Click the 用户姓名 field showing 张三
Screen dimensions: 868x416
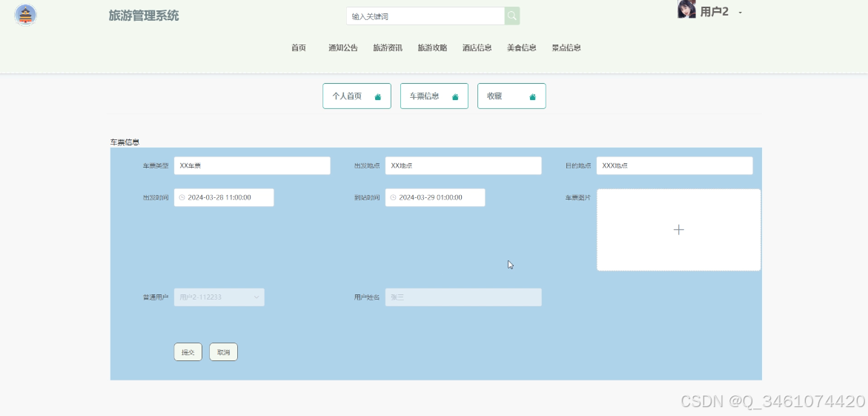pos(463,297)
